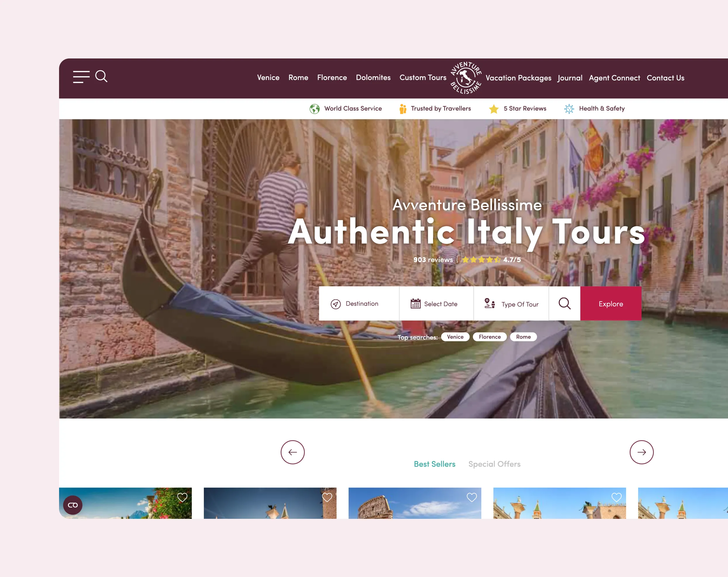Click the header search magnifier icon
Image resolution: width=728 pixels, height=577 pixels.
click(x=101, y=76)
